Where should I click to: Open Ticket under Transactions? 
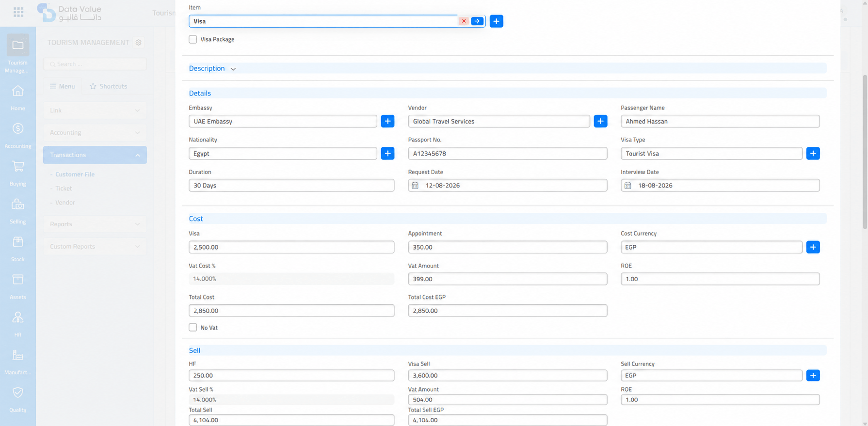(64, 189)
